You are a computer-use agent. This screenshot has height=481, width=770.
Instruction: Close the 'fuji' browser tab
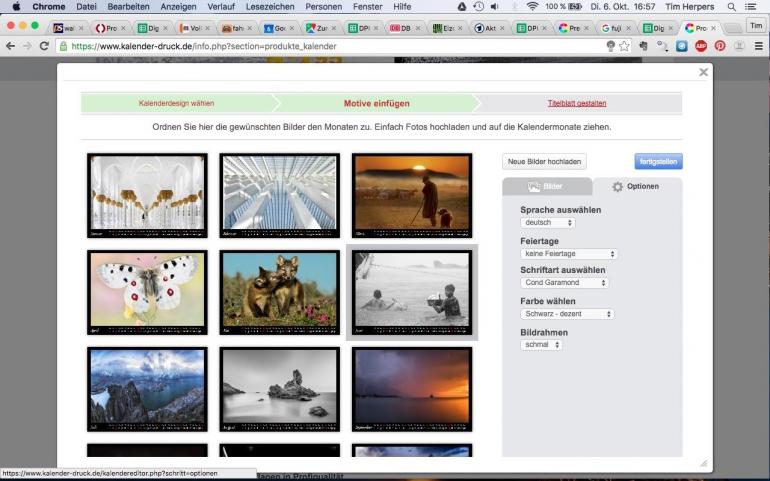628,28
